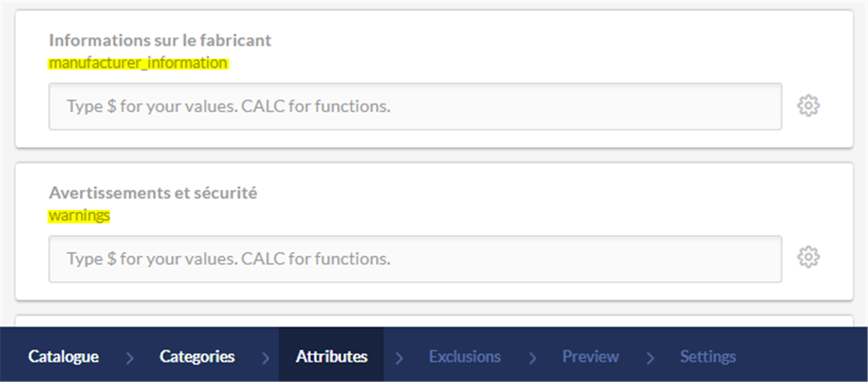This screenshot has width=868, height=382.
Task: Switch to the Categories step
Action: [197, 356]
